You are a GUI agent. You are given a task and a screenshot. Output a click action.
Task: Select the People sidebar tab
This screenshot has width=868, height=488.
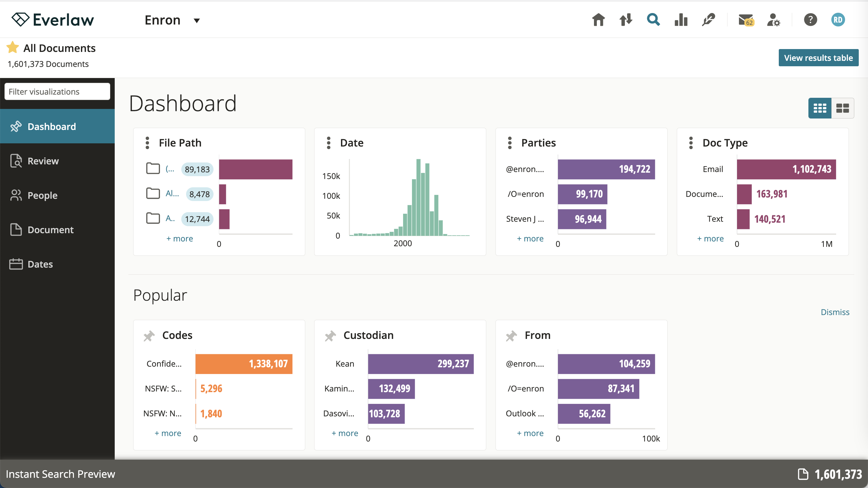click(x=57, y=195)
